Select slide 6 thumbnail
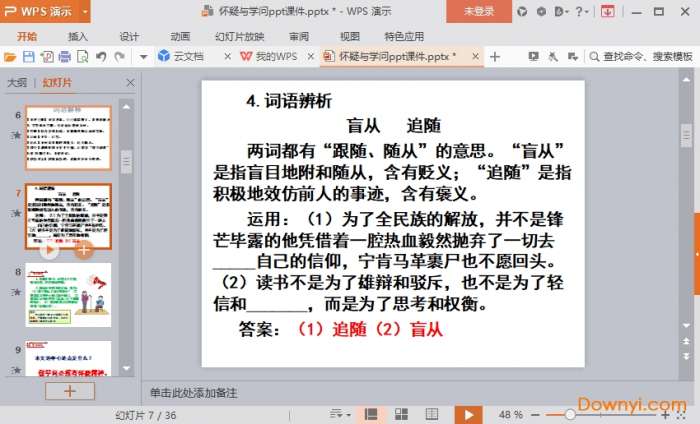 [x=68, y=138]
